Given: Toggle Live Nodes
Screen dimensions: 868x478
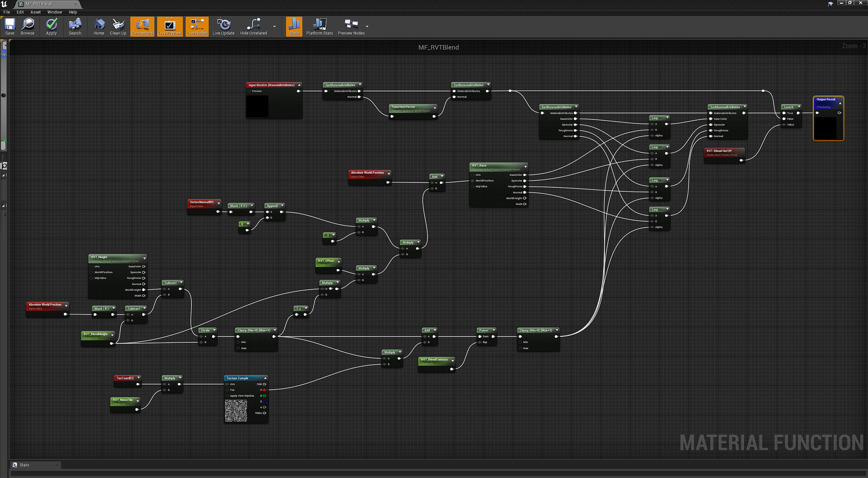Looking at the screenshot, I should click(197, 26).
